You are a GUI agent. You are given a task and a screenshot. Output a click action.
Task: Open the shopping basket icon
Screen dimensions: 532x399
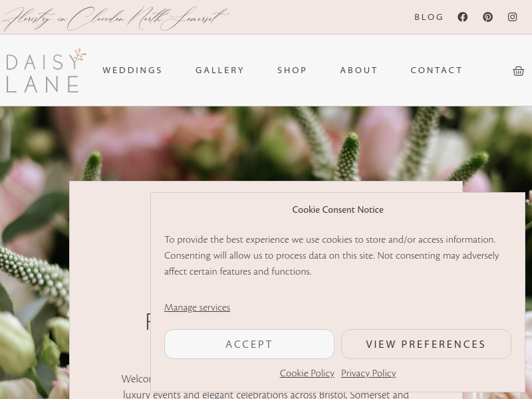[x=518, y=71]
